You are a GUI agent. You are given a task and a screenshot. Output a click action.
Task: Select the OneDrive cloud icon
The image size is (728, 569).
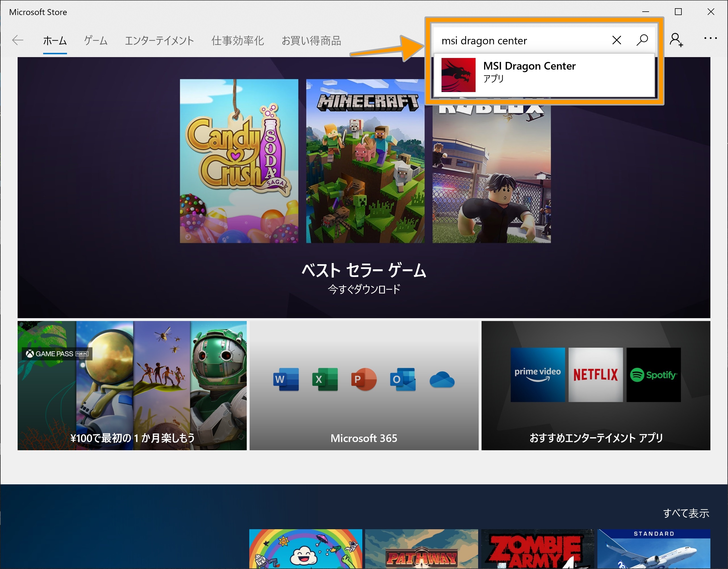tap(442, 379)
